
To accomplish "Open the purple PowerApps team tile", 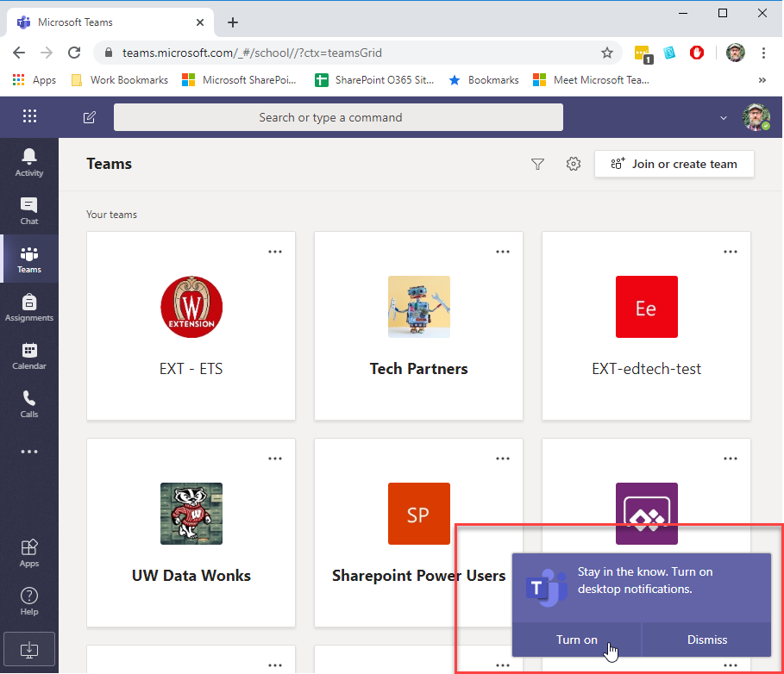I will point(647,514).
